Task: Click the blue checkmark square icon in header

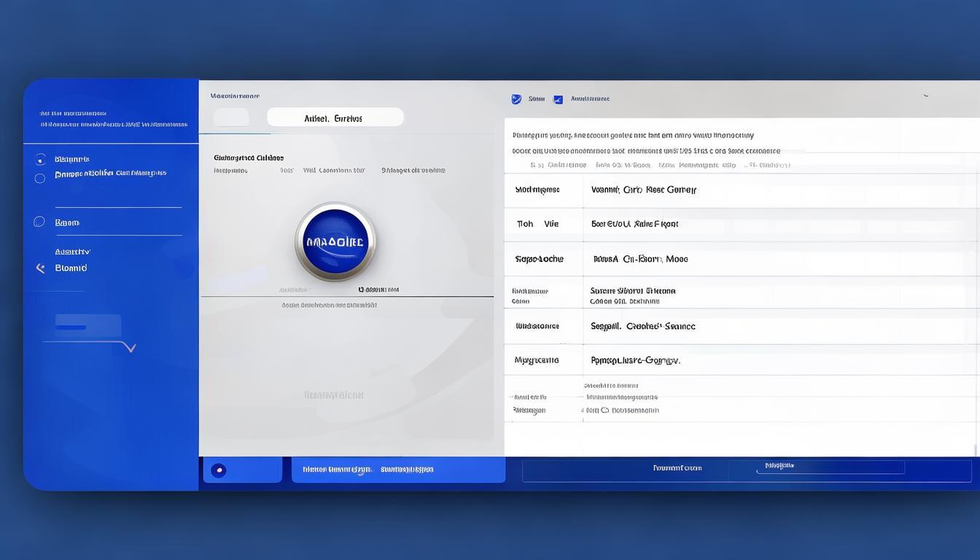Action: coord(559,99)
